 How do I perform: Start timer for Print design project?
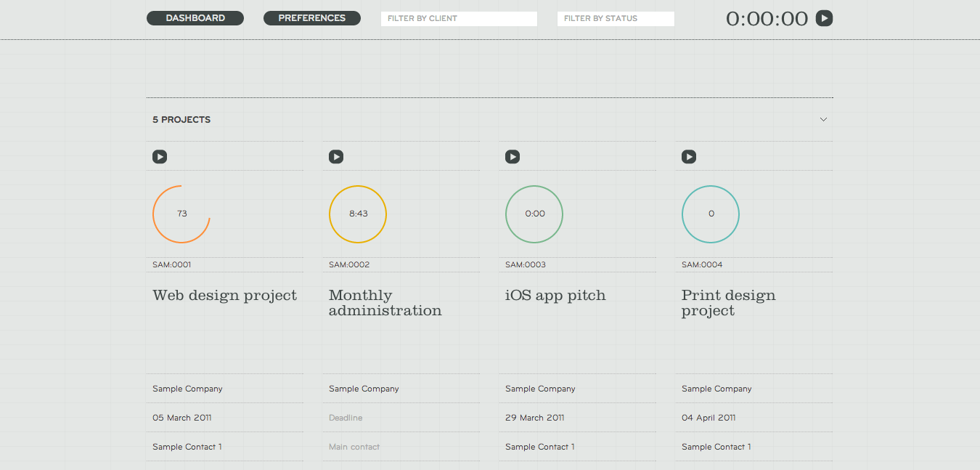click(689, 156)
